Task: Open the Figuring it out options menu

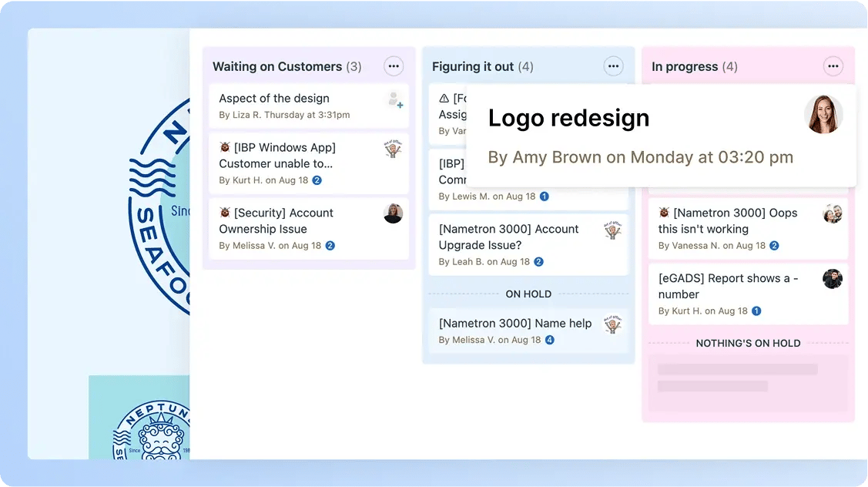Action: [x=613, y=66]
